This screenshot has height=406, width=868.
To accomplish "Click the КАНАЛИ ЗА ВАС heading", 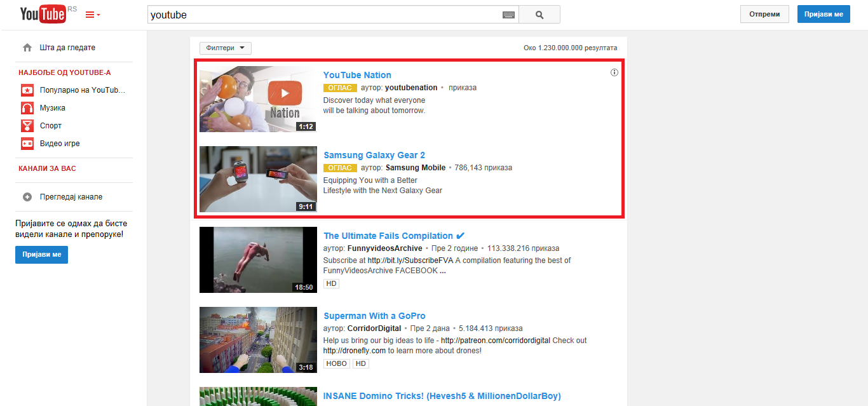I will point(47,168).
